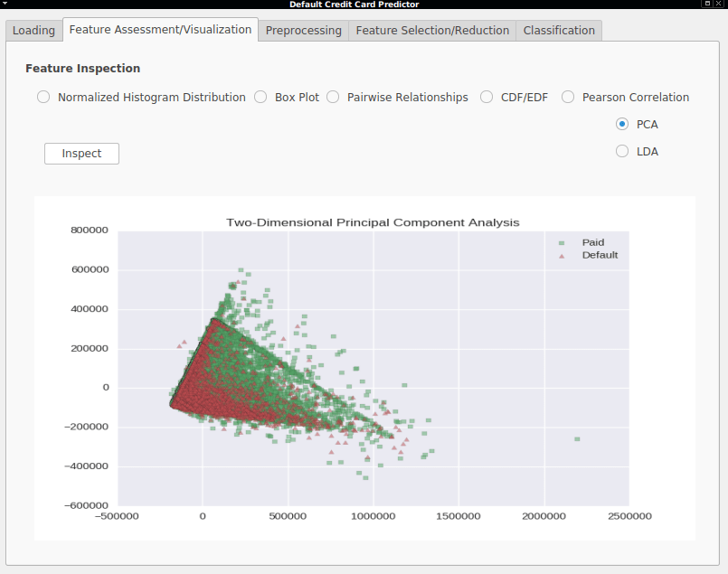Click the red Default legend triangle

pyautogui.click(x=562, y=256)
